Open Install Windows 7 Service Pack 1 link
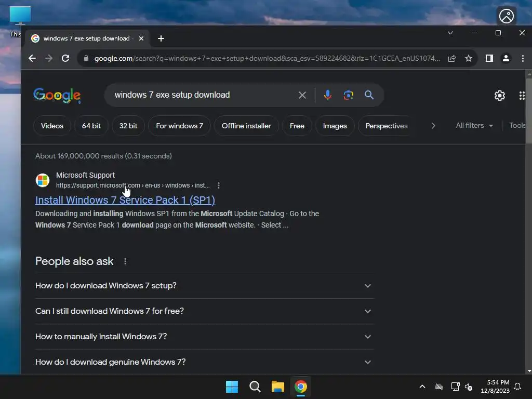 tap(125, 200)
